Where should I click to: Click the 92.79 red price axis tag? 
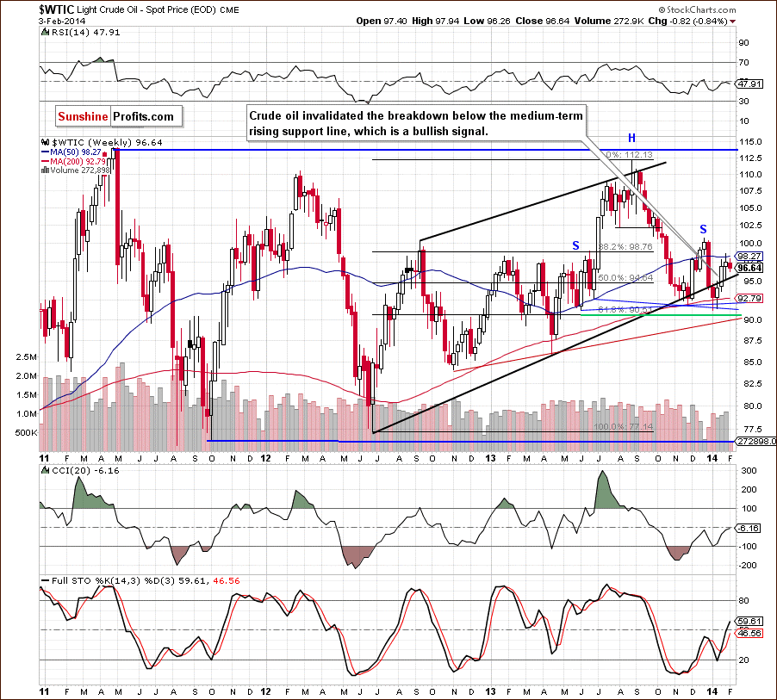[749, 298]
